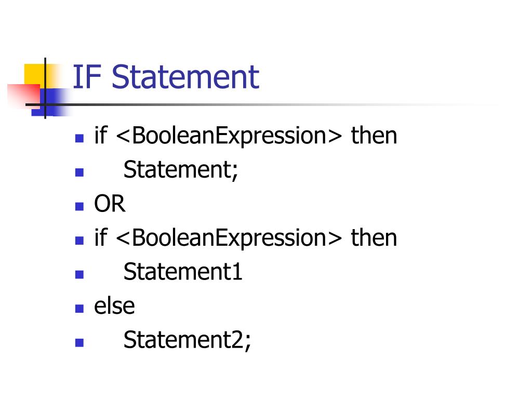Click the bullet beside the second 'if' line
Viewport: 532px width, 399px height.
coord(79,241)
